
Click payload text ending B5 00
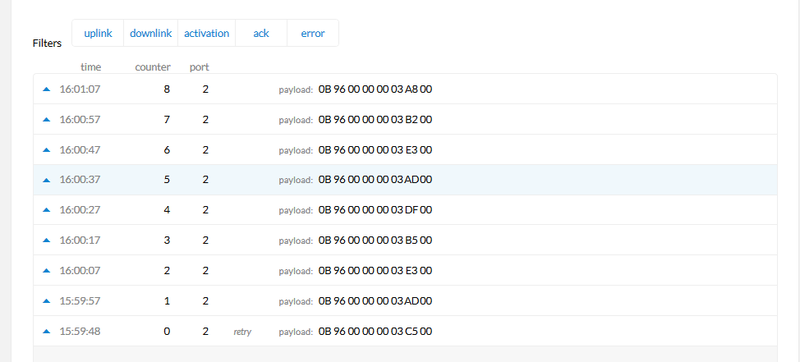click(x=375, y=240)
